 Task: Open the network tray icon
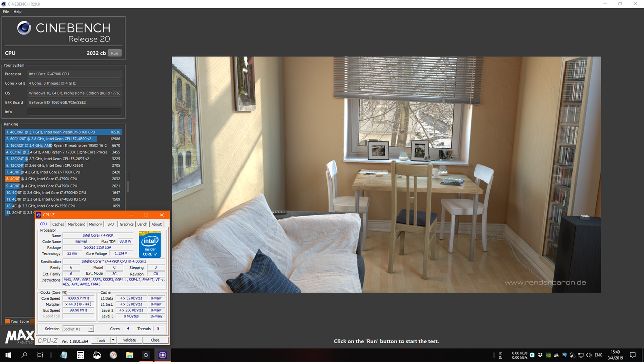(x=581, y=355)
